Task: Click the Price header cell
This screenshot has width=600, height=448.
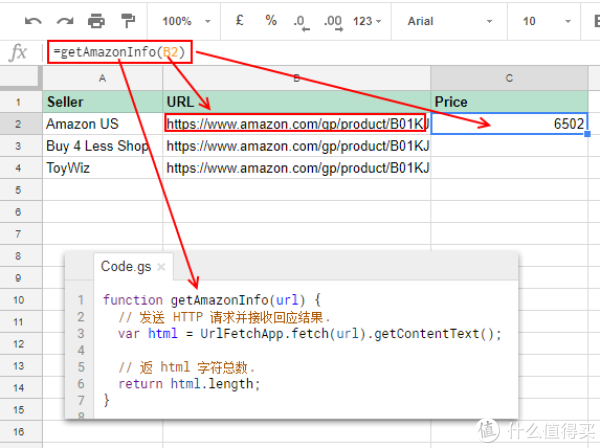Action: pos(509,102)
